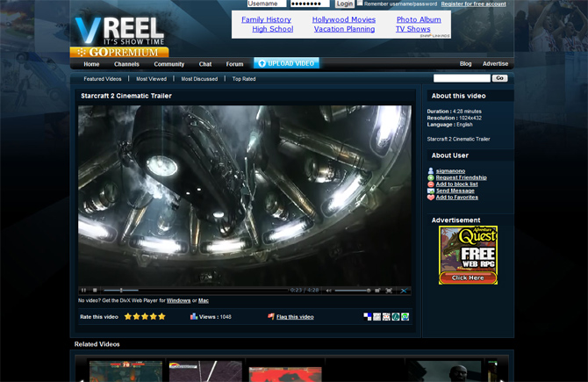This screenshot has height=382, width=588.
Task: Open the Community menu item
Action: click(169, 64)
